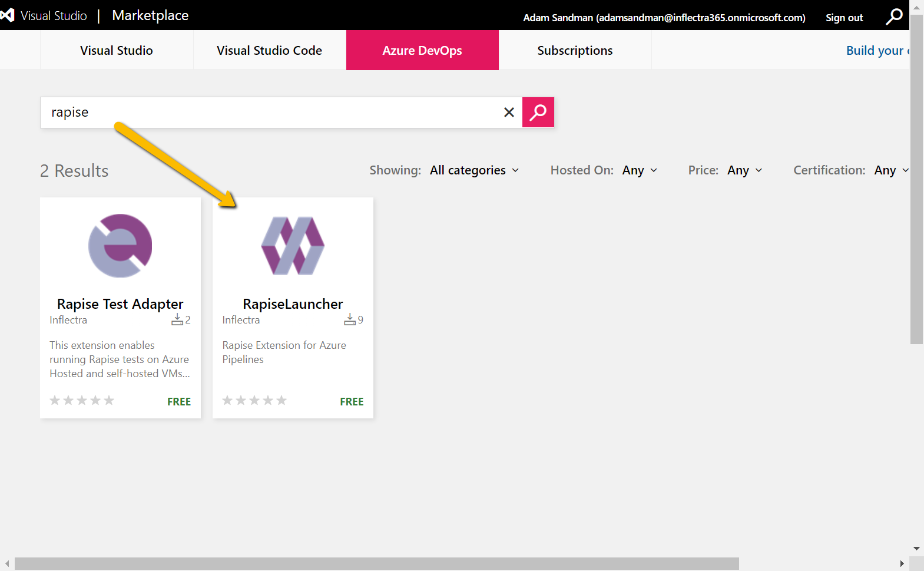Click the 2 Results heading
This screenshot has height=571, width=924.
tap(74, 171)
